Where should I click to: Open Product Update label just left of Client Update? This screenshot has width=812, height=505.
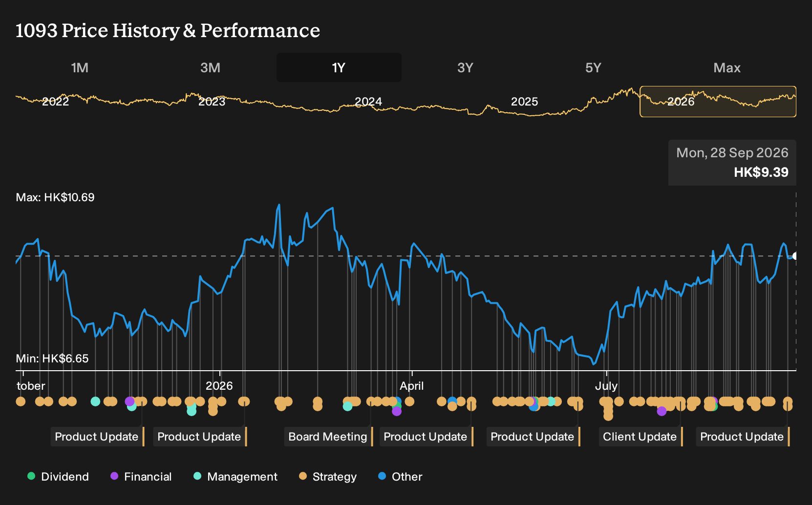pos(533,437)
